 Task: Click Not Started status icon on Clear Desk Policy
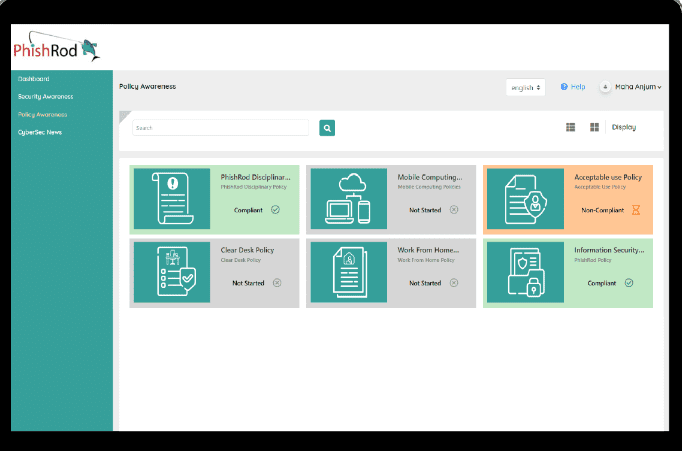coord(277,283)
